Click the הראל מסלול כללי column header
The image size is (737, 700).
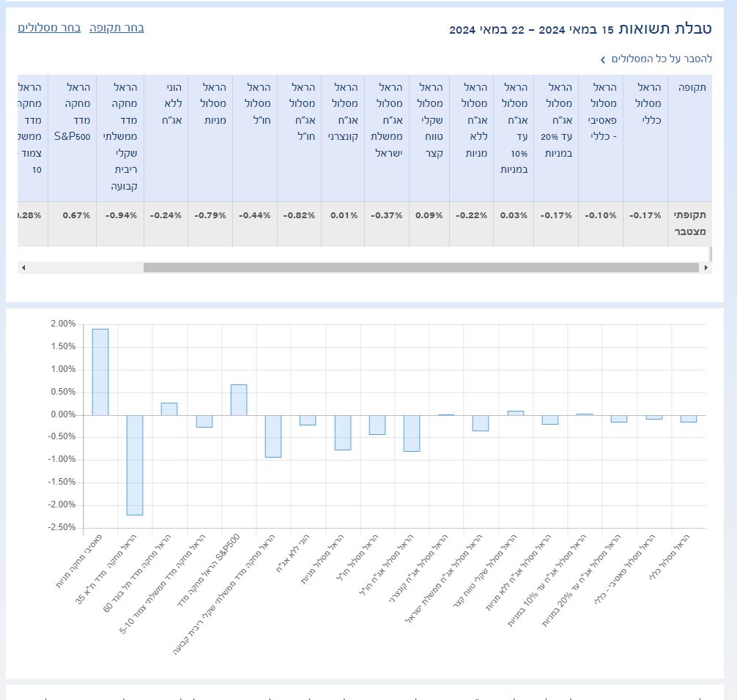click(x=645, y=138)
